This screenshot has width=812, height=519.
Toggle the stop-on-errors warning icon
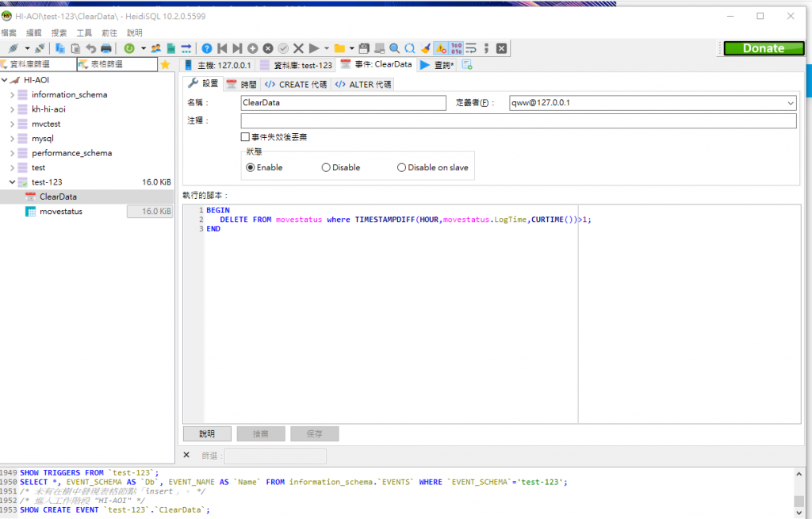point(441,48)
